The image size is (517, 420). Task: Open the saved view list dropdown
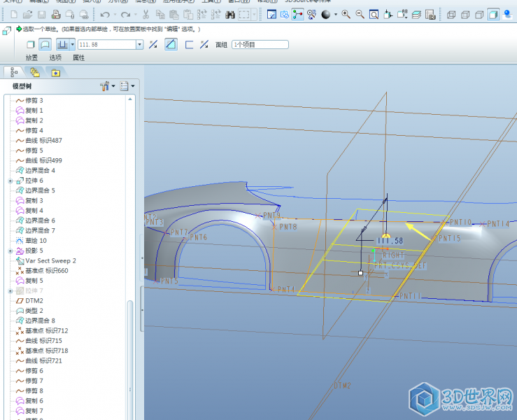pos(402,15)
